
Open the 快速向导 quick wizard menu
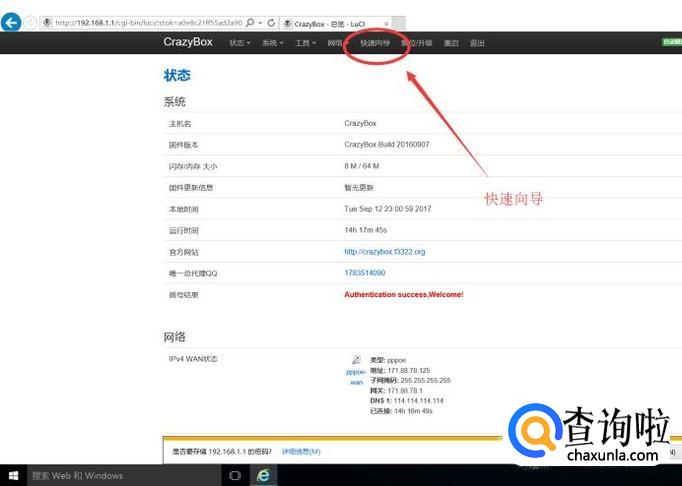[375, 43]
